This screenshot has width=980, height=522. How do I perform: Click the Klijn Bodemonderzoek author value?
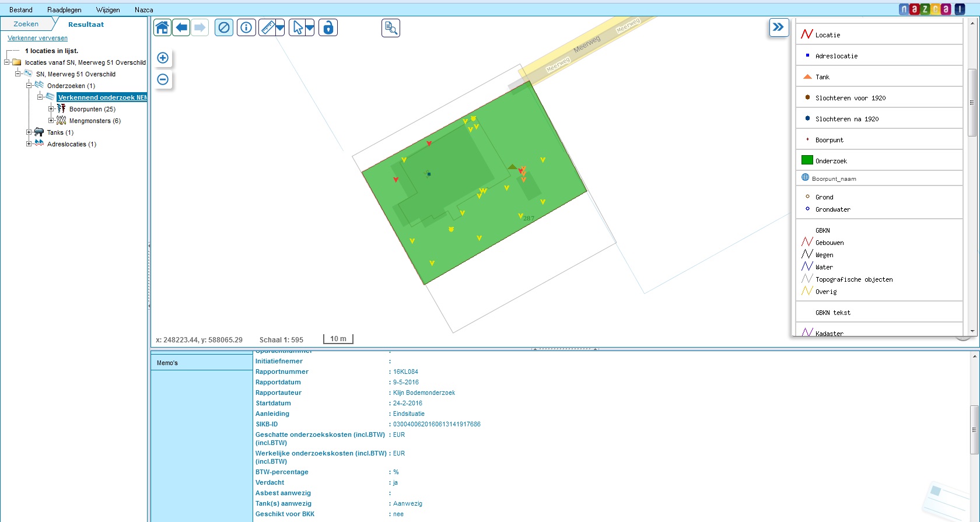(x=424, y=393)
